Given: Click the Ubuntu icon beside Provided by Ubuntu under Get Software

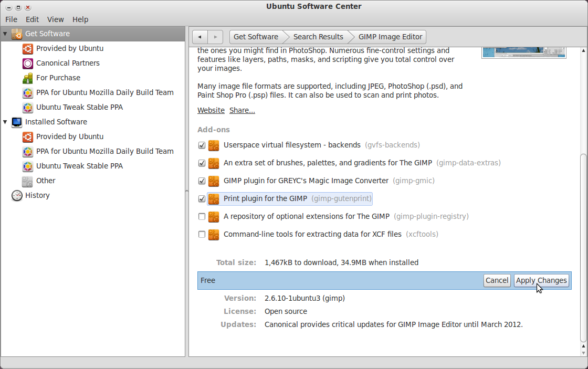Looking at the screenshot, I should point(28,48).
